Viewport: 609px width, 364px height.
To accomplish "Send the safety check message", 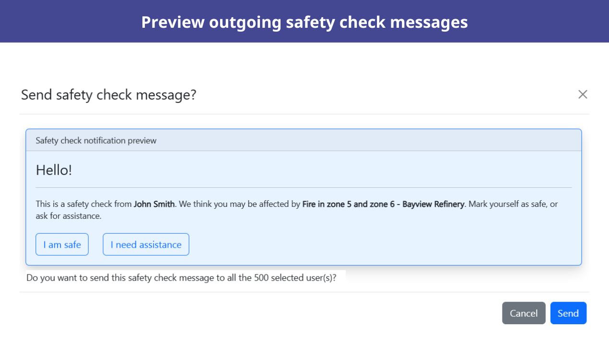I will pos(568,313).
